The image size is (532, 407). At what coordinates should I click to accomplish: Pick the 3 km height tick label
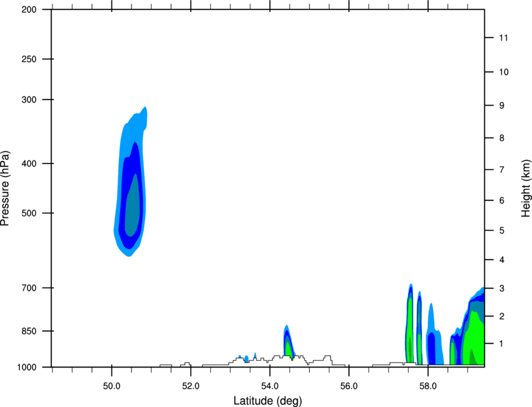502,289
